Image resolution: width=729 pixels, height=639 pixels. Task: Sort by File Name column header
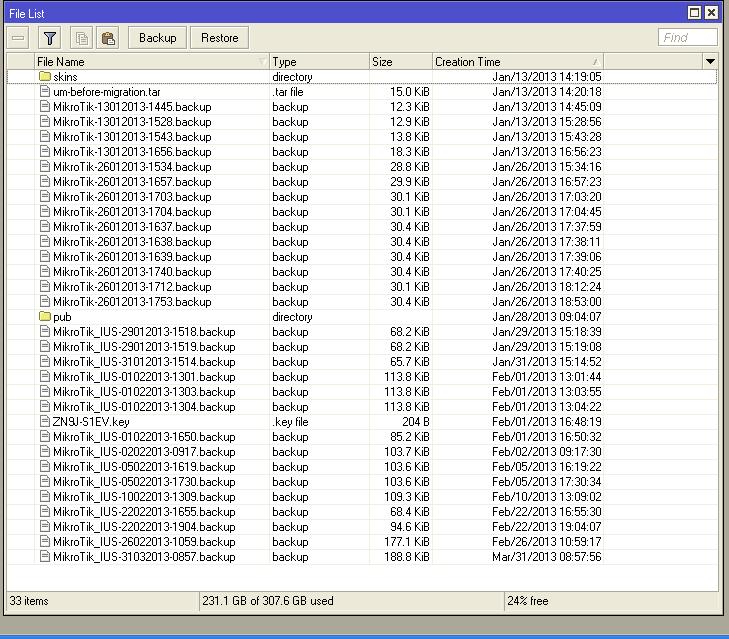point(152,61)
